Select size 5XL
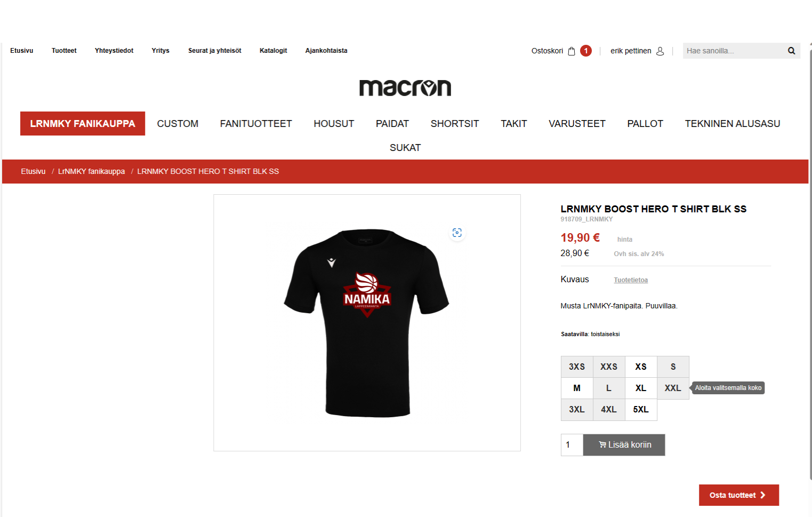 (x=641, y=410)
